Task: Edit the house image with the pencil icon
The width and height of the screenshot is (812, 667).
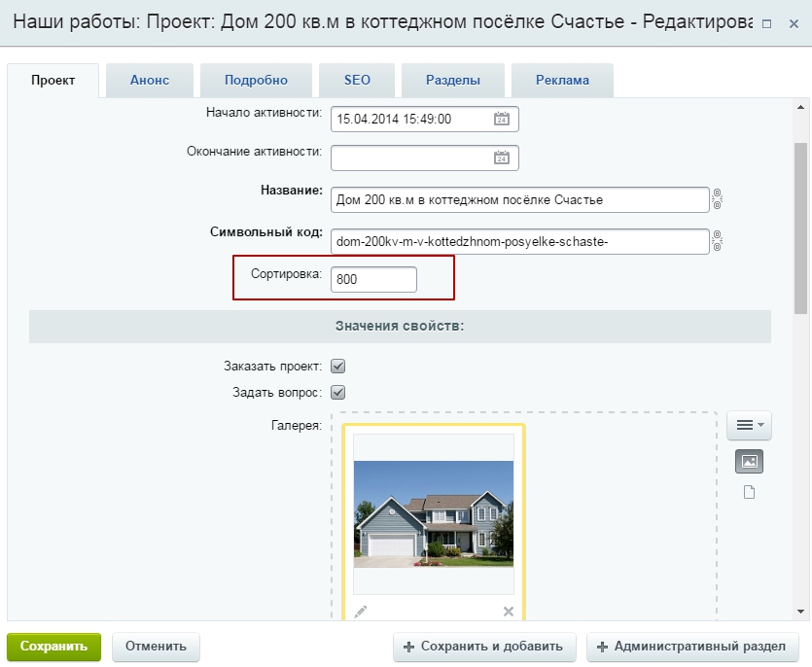Action: (361, 611)
